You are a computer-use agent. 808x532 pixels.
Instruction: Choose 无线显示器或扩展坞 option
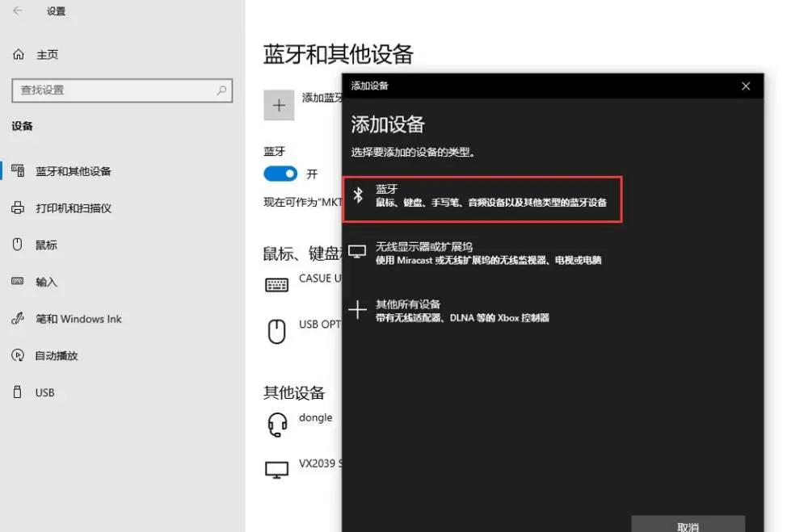coord(475,253)
